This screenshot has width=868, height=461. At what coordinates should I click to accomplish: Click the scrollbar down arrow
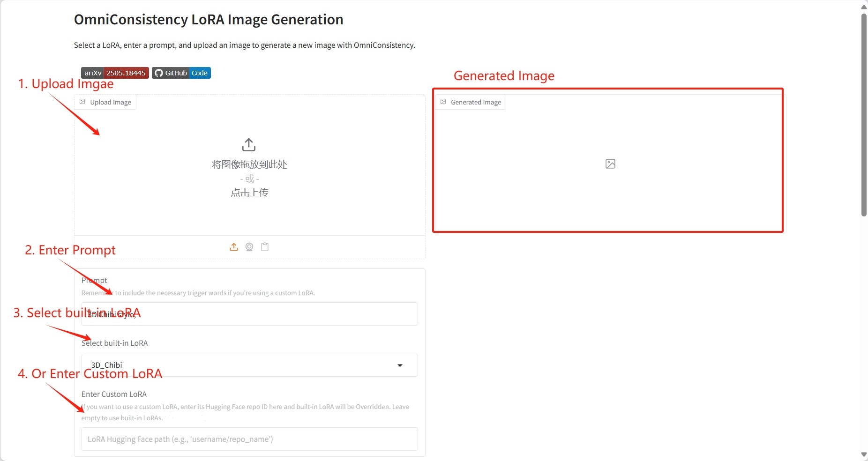point(863,454)
